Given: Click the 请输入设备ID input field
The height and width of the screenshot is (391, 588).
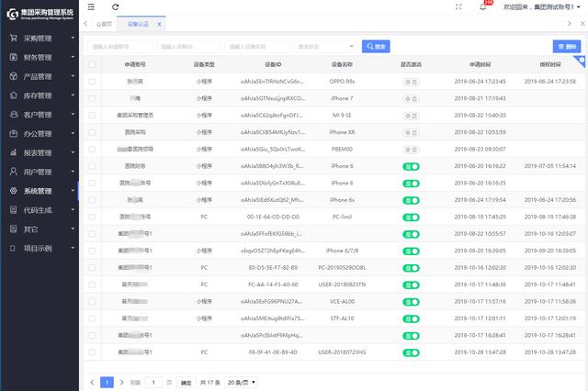Looking at the screenshot, I should point(188,46).
